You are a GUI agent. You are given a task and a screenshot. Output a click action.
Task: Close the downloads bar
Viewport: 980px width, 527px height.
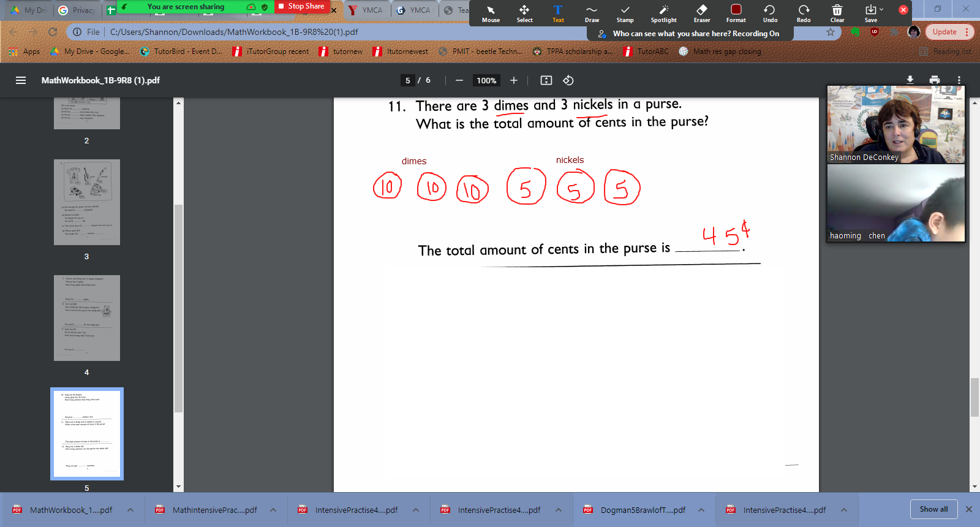click(969, 509)
